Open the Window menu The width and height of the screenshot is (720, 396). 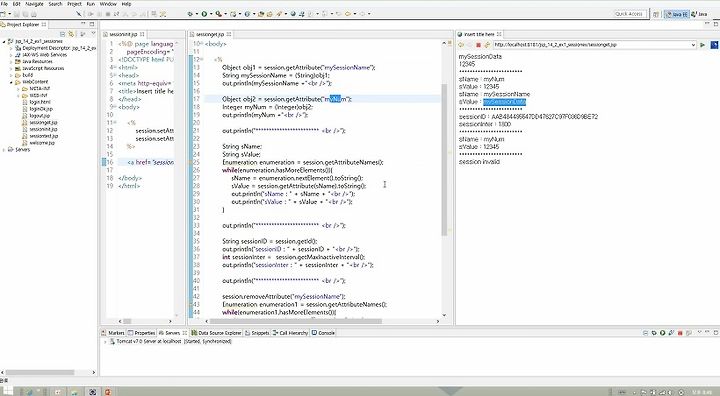pyautogui.click(x=108, y=4)
